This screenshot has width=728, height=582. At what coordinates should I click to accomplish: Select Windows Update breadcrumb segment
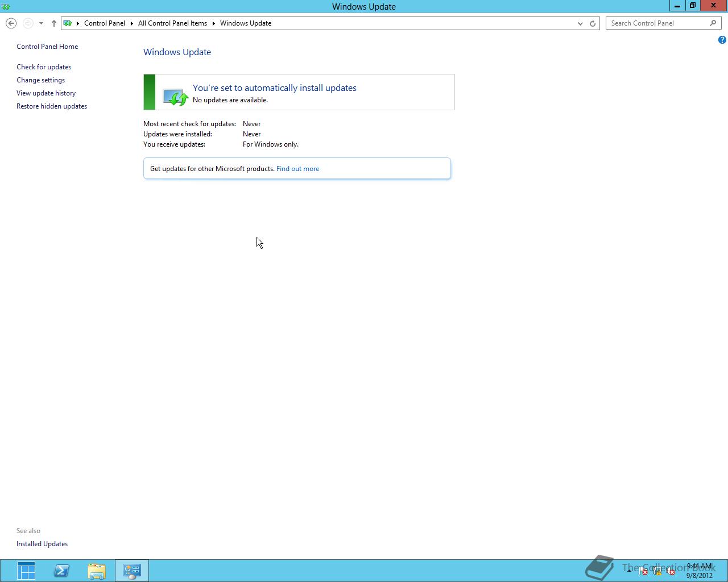pyautogui.click(x=246, y=23)
